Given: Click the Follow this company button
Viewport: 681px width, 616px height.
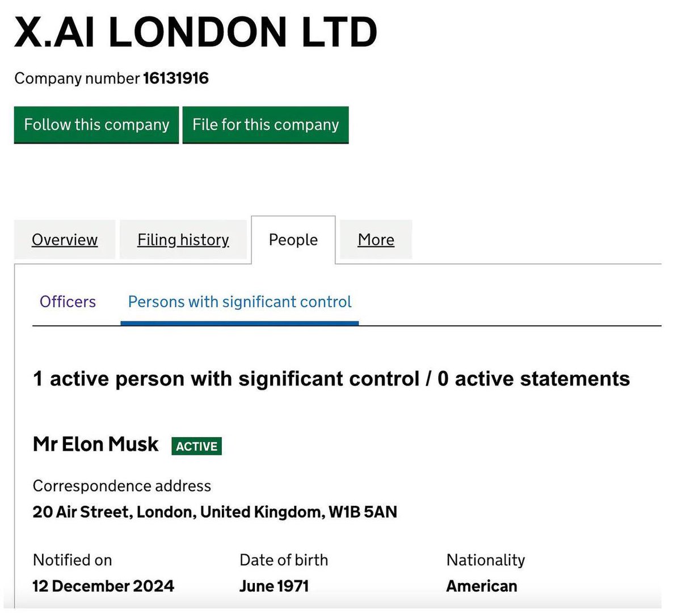Looking at the screenshot, I should 96,125.
